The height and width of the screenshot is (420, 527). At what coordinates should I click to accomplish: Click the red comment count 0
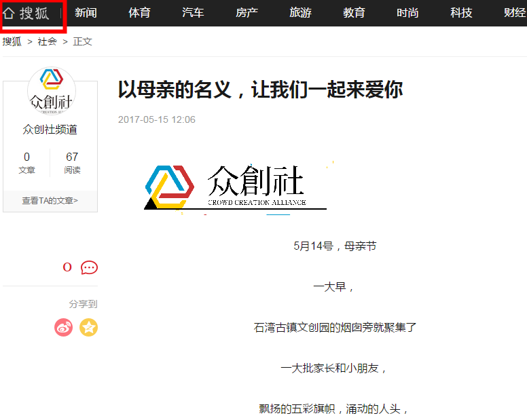67,267
